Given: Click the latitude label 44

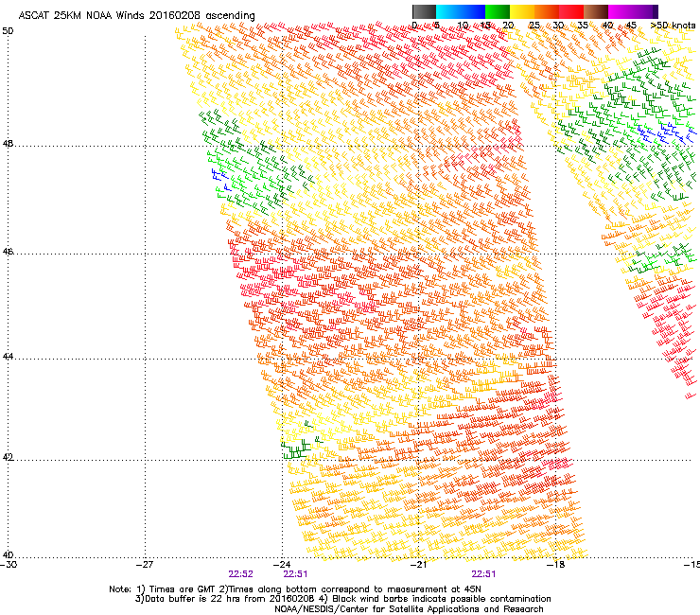Looking at the screenshot, I should (x=8, y=357).
